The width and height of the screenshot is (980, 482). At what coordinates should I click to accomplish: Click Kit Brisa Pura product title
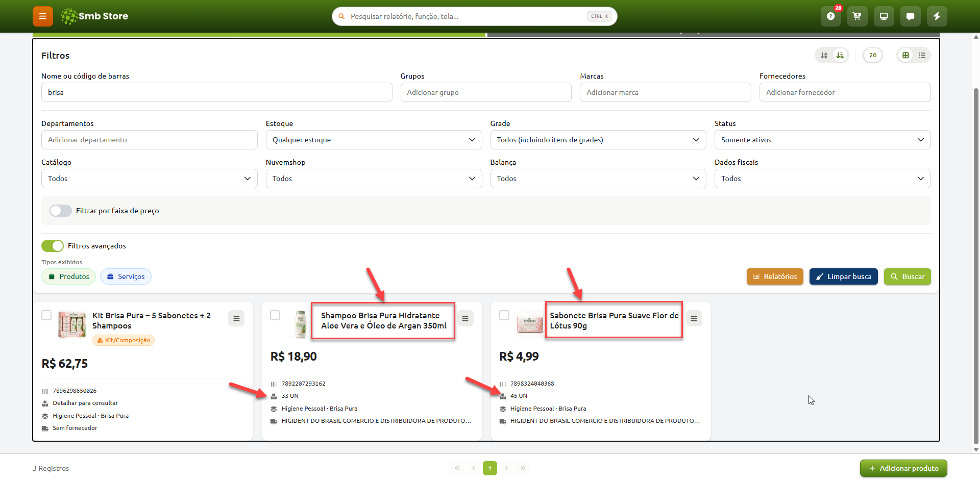click(x=152, y=321)
